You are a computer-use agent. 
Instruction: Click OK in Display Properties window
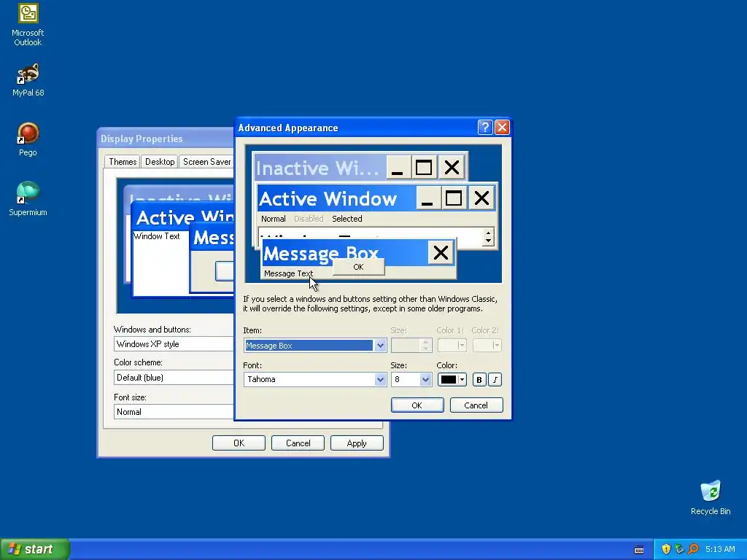point(239,443)
